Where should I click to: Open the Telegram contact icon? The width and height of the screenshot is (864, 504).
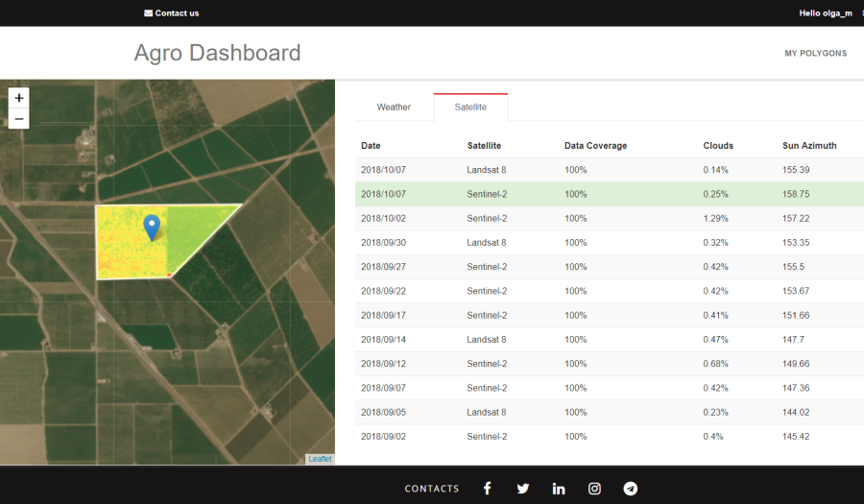coord(631,489)
